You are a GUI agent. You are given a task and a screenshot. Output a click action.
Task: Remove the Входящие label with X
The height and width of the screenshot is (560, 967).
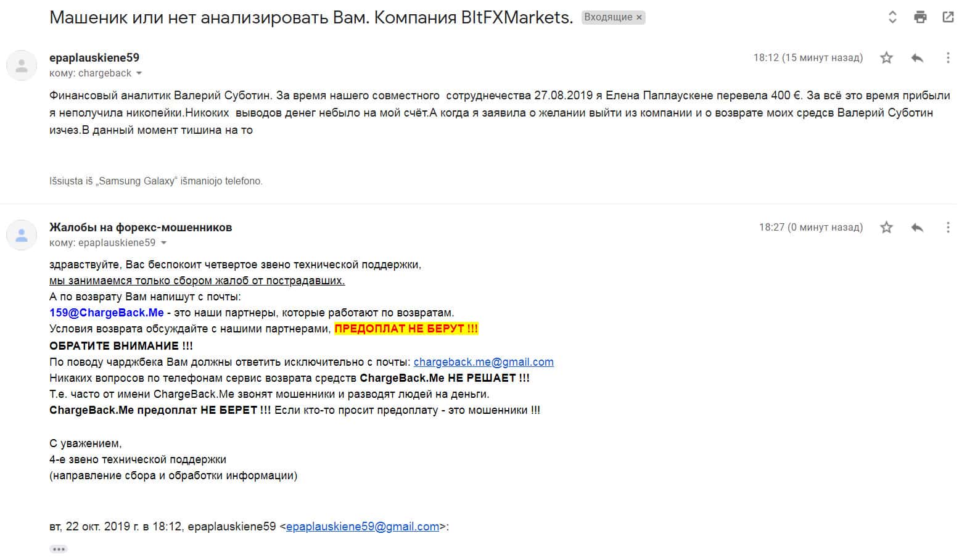[640, 17]
